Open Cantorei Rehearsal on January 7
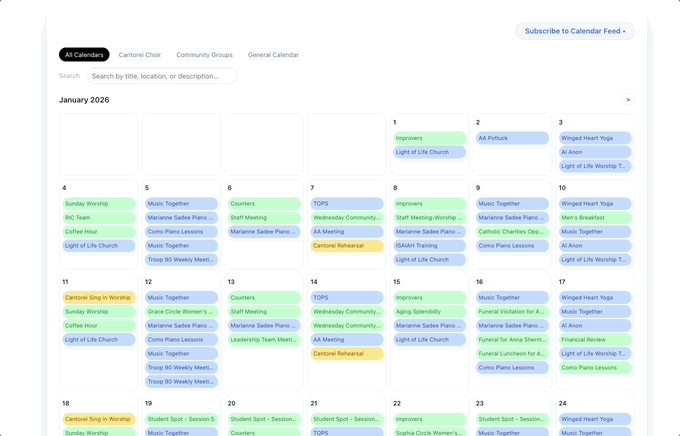The image size is (680, 436). click(346, 246)
